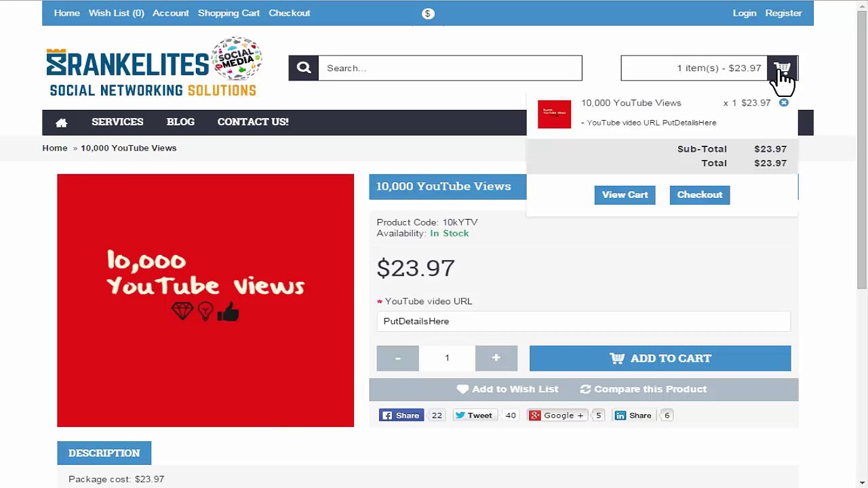Click the quantity input field
Viewport: 868px width, 488px height.
pyautogui.click(x=447, y=358)
